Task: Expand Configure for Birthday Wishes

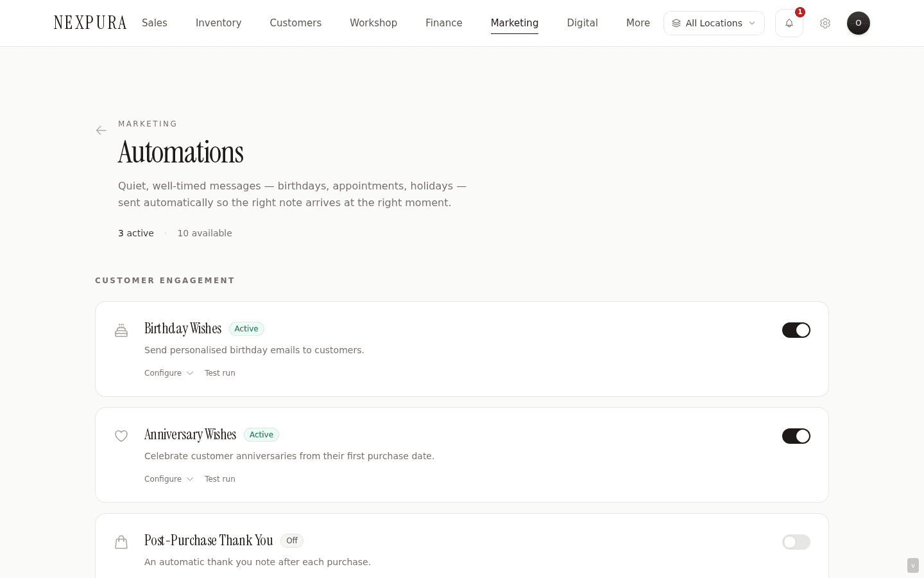Action: (169, 373)
